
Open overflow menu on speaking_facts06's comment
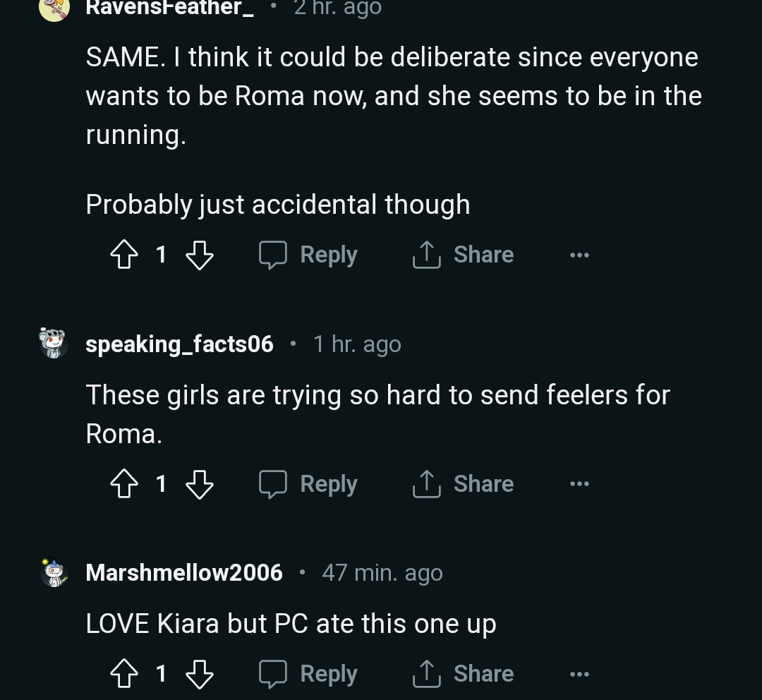pyautogui.click(x=579, y=484)
